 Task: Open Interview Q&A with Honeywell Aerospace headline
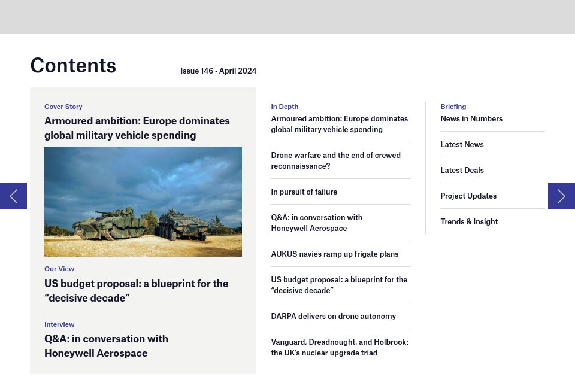pyautogui.click(x=106, y=346)
